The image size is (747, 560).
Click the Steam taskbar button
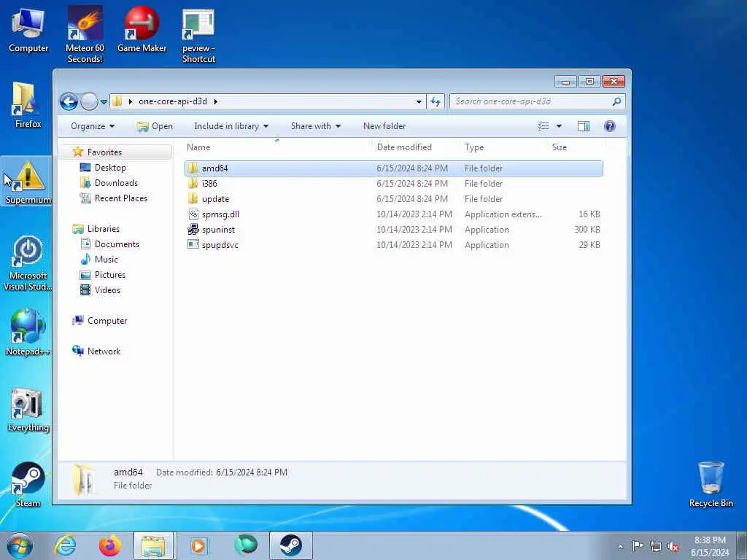pos(290,545)
